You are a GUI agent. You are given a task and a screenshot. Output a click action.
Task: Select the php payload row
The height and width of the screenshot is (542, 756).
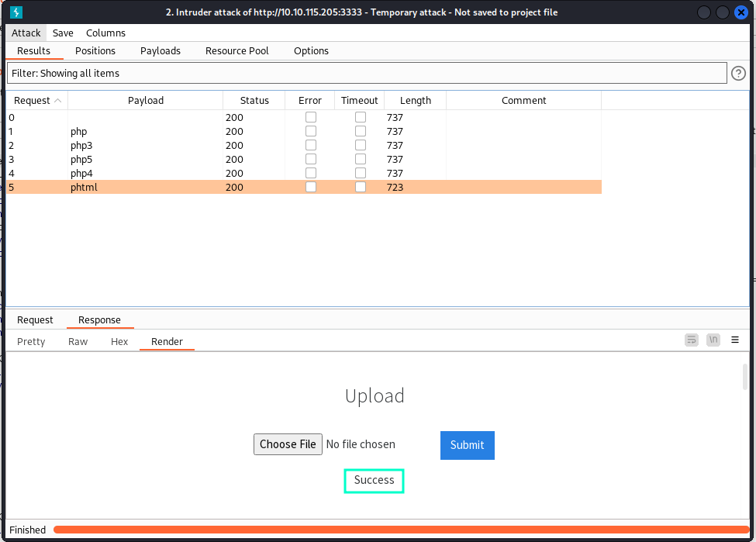click(x=304, y=131)
